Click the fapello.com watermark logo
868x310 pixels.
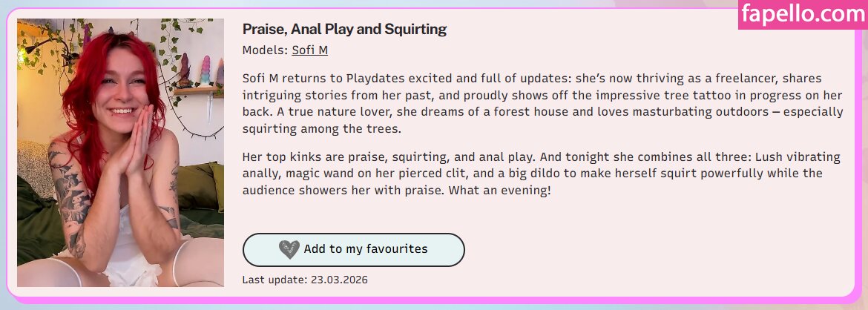point(803,14)
